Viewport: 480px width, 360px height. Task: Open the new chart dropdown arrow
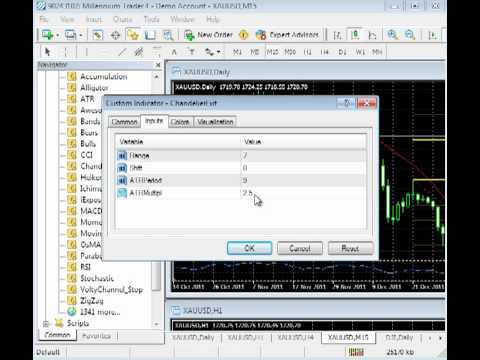pos(58,35)
